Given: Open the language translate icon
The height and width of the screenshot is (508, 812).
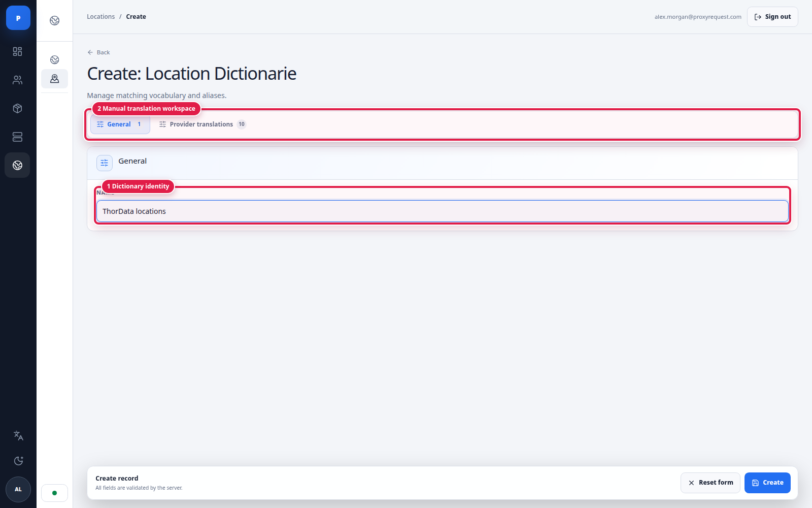Looking at the screenshot, I should point(18,435).
